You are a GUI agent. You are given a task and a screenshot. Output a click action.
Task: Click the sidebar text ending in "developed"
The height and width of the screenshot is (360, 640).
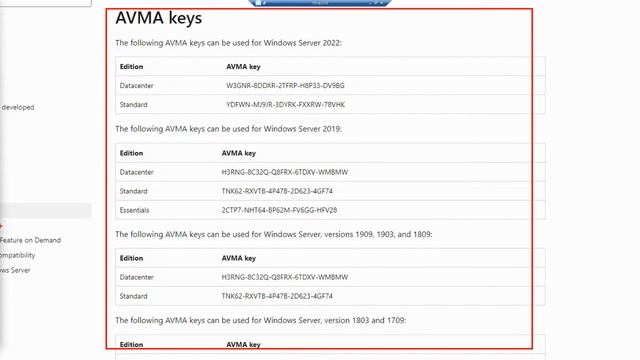coord(18,107)
